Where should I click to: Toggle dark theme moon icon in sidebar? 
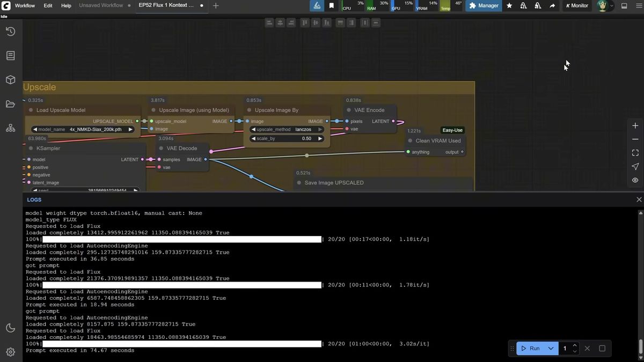10,328
